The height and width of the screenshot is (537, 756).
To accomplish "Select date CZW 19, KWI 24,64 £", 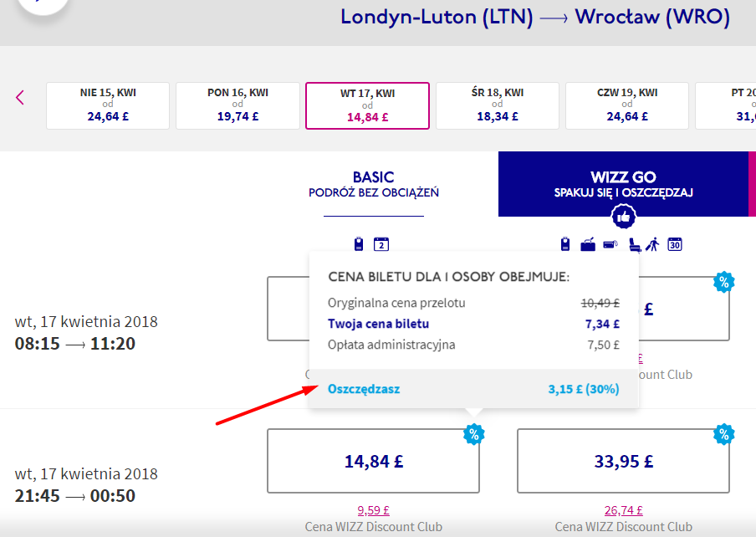I will click(x=627, y=105).
